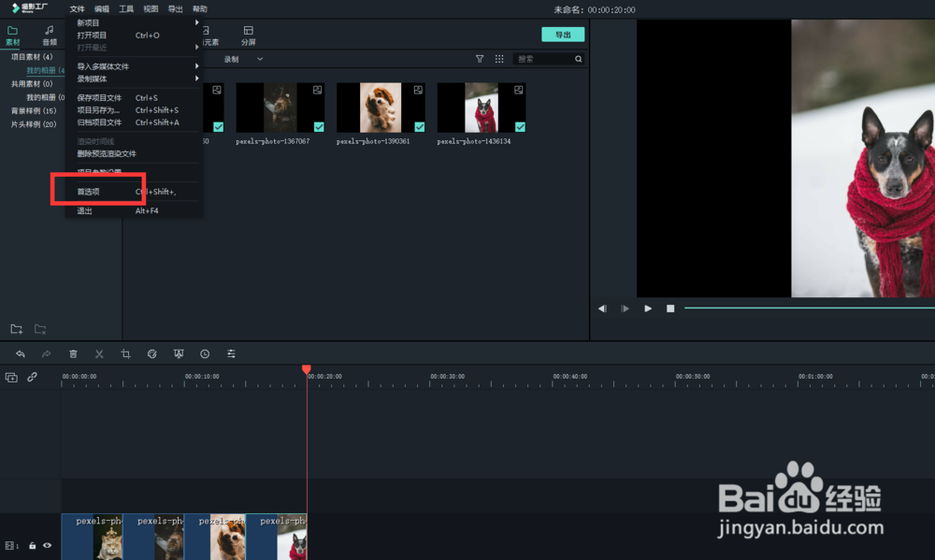Viewport: 935px width, 560px height.
Task: Close the 文件 menu via its title
Action: point(77,9)
